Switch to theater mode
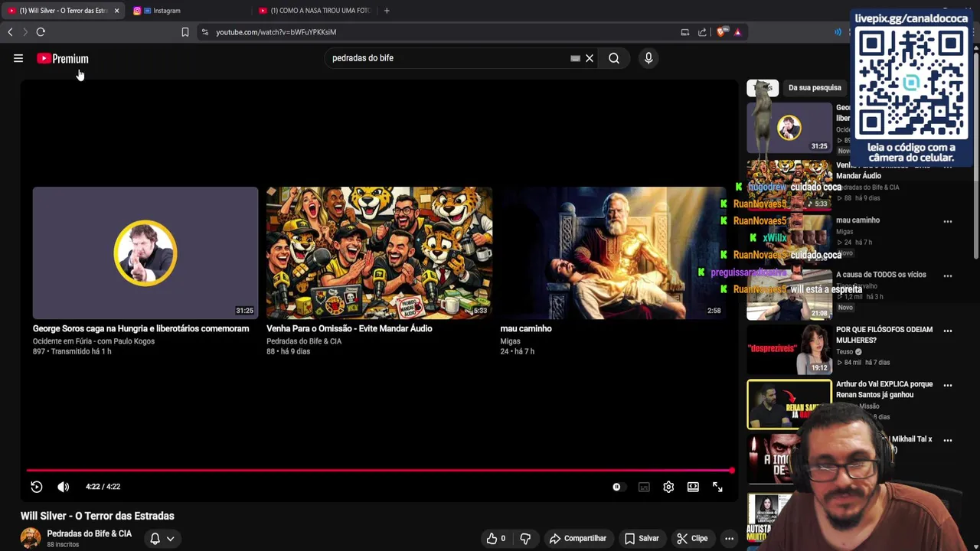 [693, 487]
